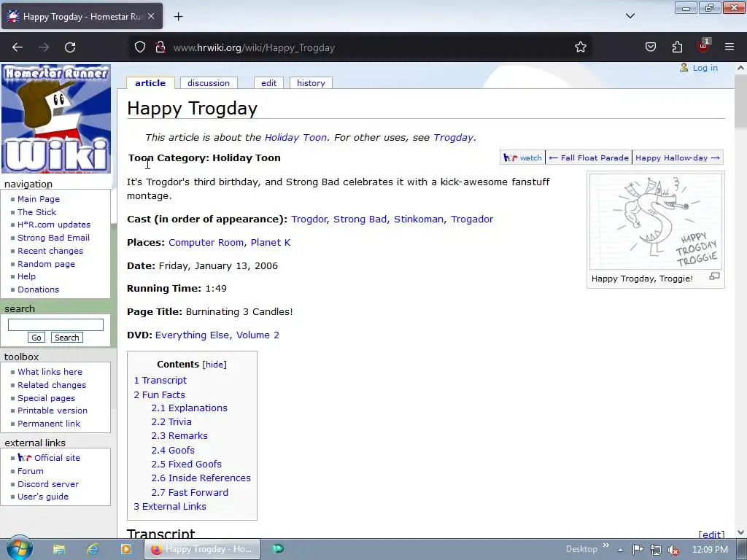Select the Happy Trogday Firefox taskbar button
Viewport: 747px width, 560px height.
click(203, 549)
